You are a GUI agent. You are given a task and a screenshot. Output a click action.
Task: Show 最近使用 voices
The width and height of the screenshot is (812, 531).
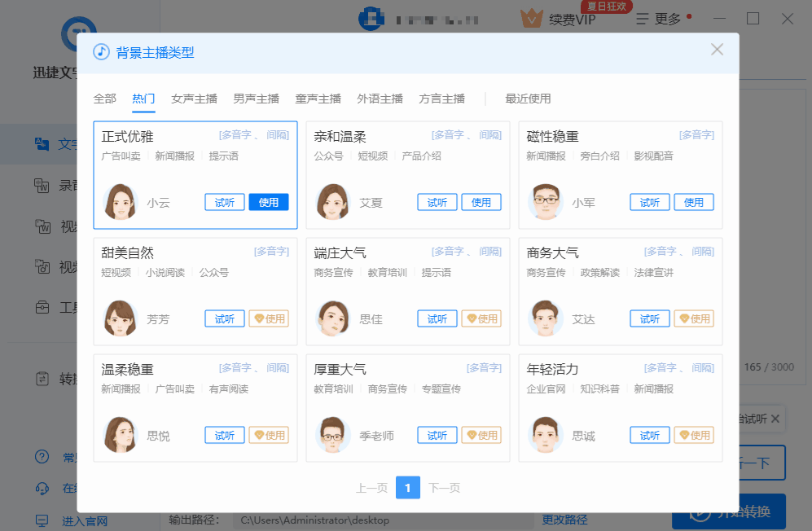[528, 99]
